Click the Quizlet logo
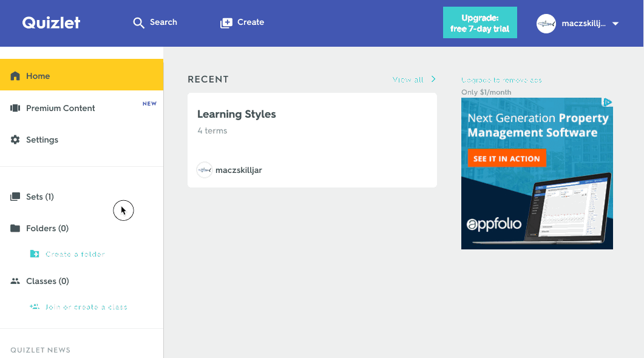This screenshot has width=644, height=358. pos(51,22)
